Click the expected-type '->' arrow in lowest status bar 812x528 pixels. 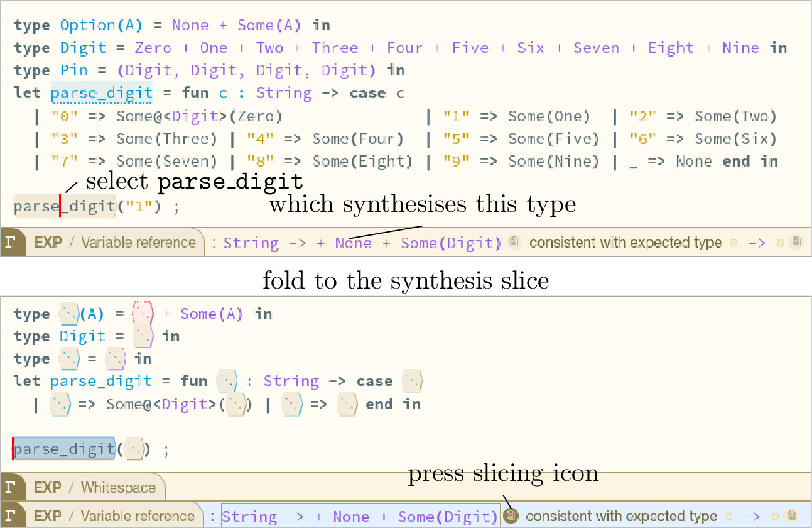pos(752,517)
